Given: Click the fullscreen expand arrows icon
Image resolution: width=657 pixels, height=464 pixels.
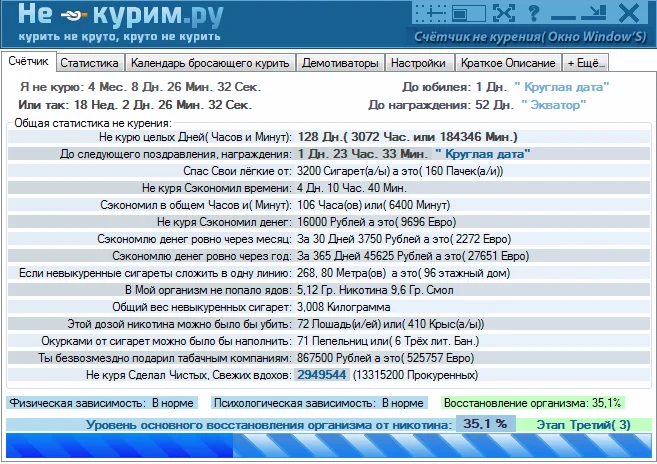Looking at the screenshot, I should pos(503,14).
